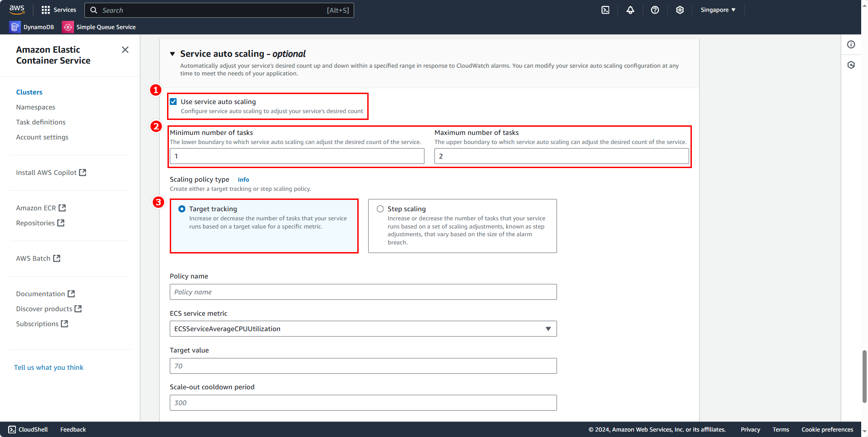
Task: Open Cookie preferences
Action: click(x=827, y=430)
